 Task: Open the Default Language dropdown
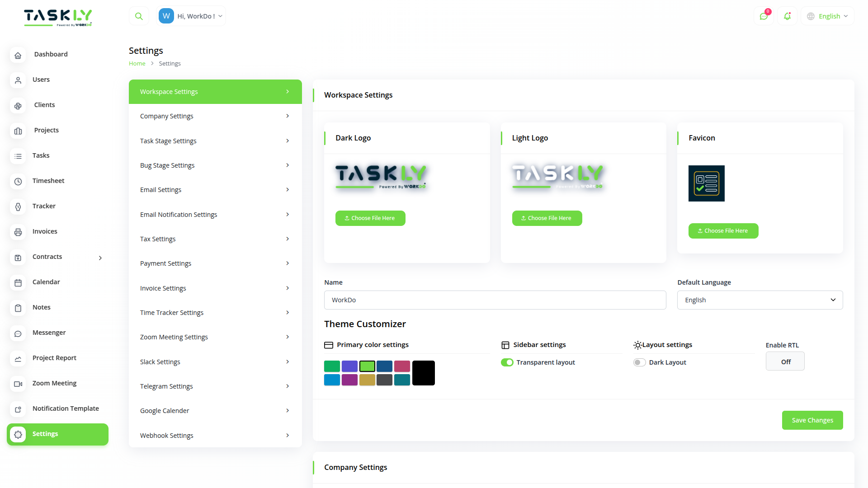(759, 300)
